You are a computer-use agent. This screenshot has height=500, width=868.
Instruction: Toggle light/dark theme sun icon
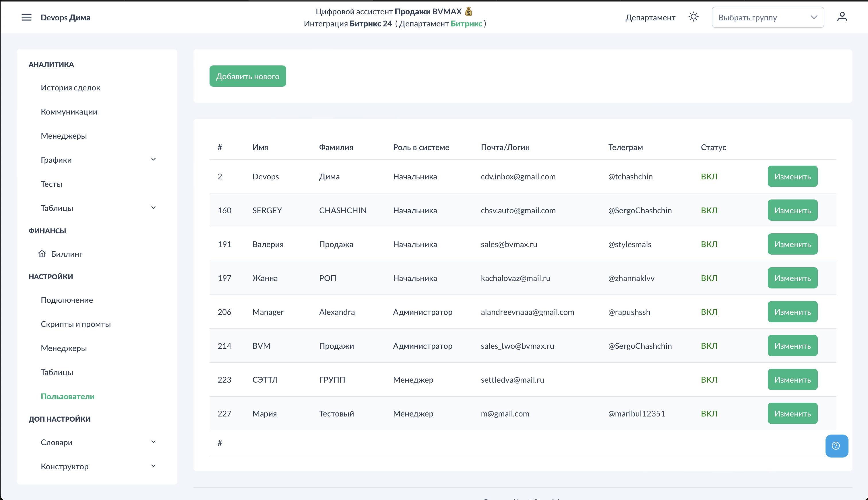[x=693, y=17]
